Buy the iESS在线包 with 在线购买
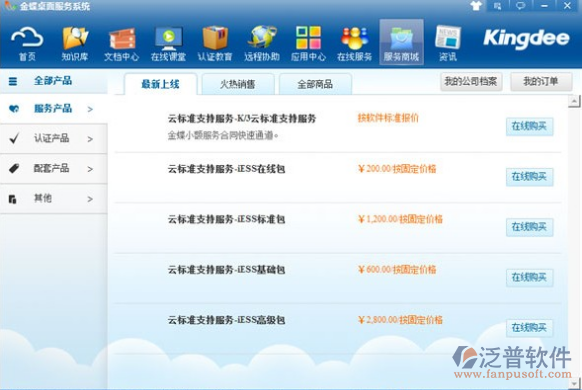 coord(529,177)
